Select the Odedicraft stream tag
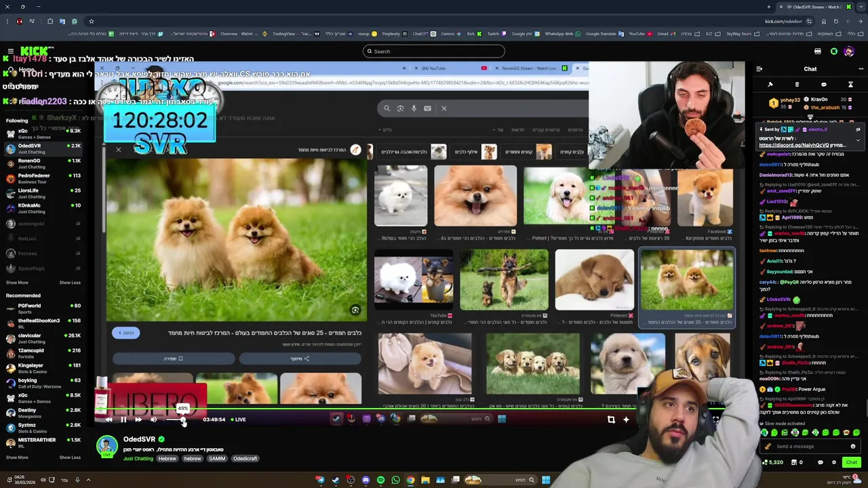The height and width of the screenshot is (488, 868). (x=245, y=459)
